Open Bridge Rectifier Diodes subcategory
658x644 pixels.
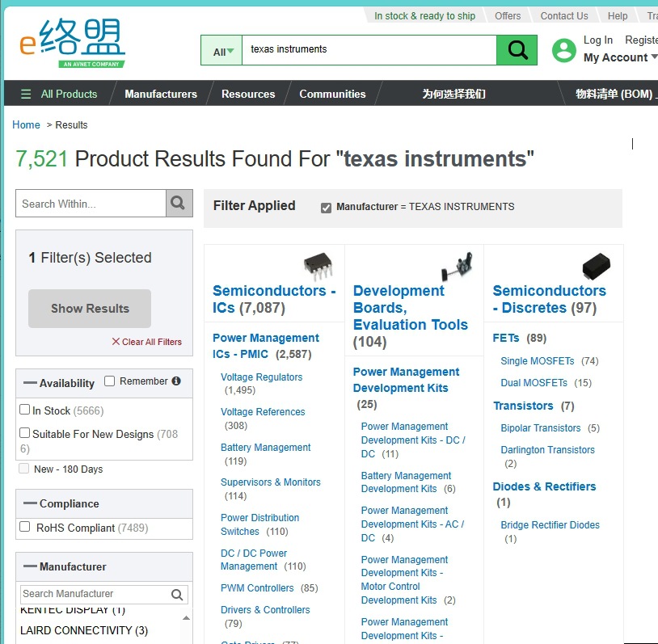550,525
